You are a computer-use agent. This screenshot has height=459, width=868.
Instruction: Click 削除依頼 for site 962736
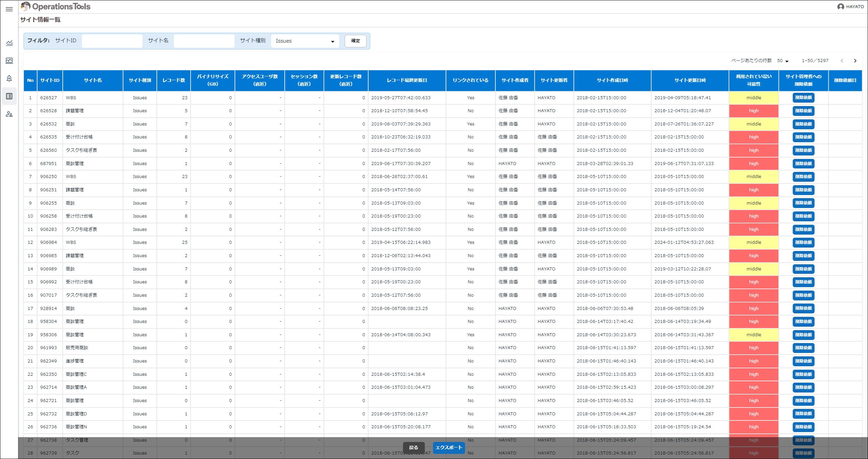pyautogui.click(x=804, y=427)
